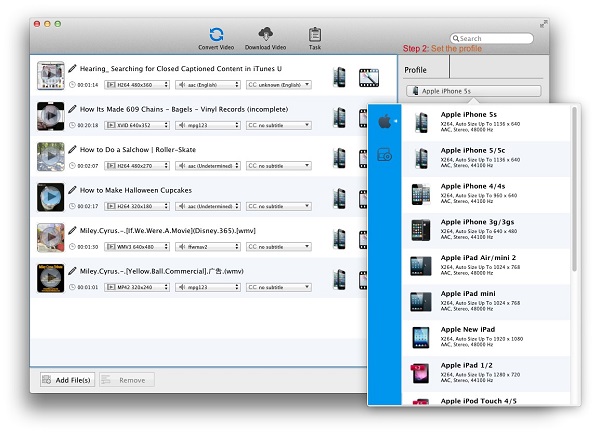Play thumbnail of Halloween Cupcakes video
The image size is (600, 434).
(x=51, y=197)
